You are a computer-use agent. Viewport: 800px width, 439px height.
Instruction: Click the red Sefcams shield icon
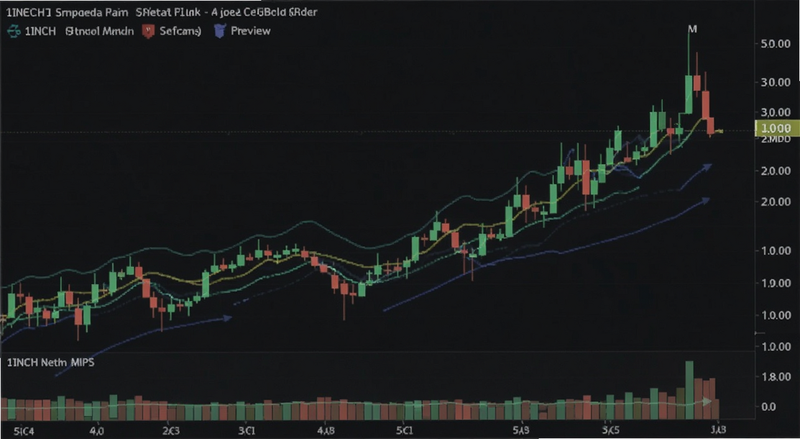point(148,31)
